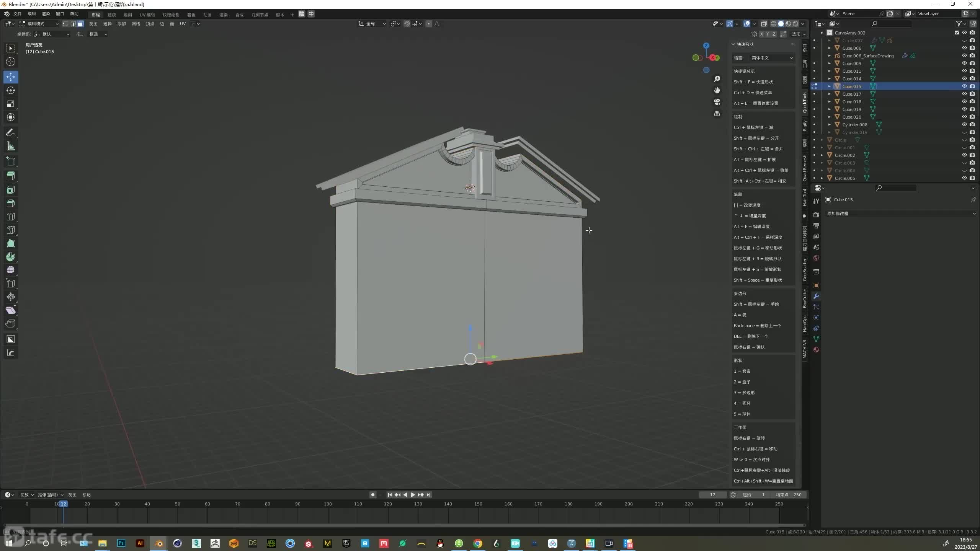Select the Inset Faces tool
Viewport: 980px width, 551px height.
pos(11,190)
